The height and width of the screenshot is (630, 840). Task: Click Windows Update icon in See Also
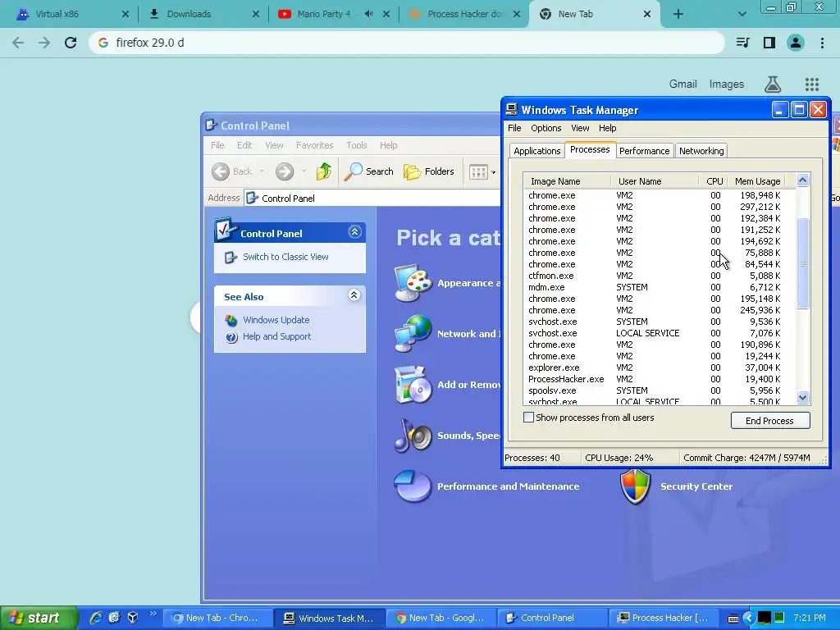pyautogui.click(x=231, y=321)
